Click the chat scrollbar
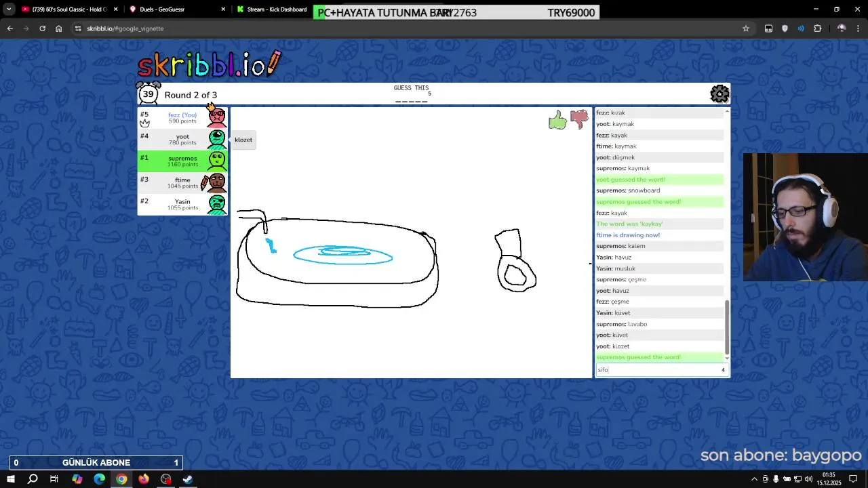Image resolution: width=868 pixels, height=488 pixels. [727, 327]
